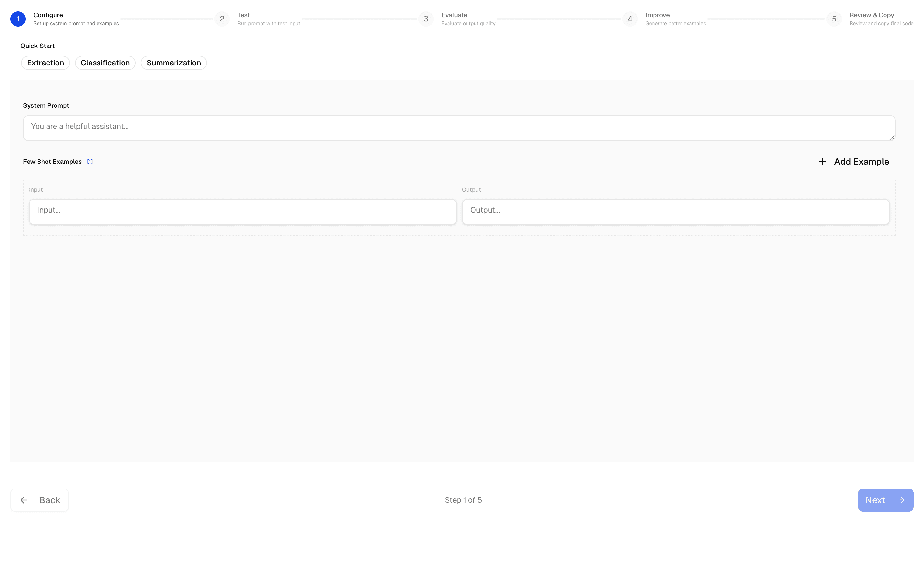Toggle the Classification quick start chip
924x577 pixels.
105,63
